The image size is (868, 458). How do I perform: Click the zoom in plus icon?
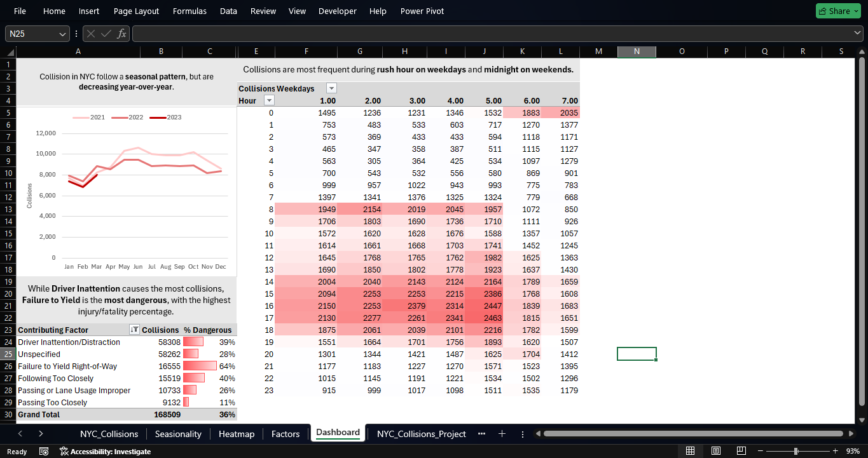point(836,451)
